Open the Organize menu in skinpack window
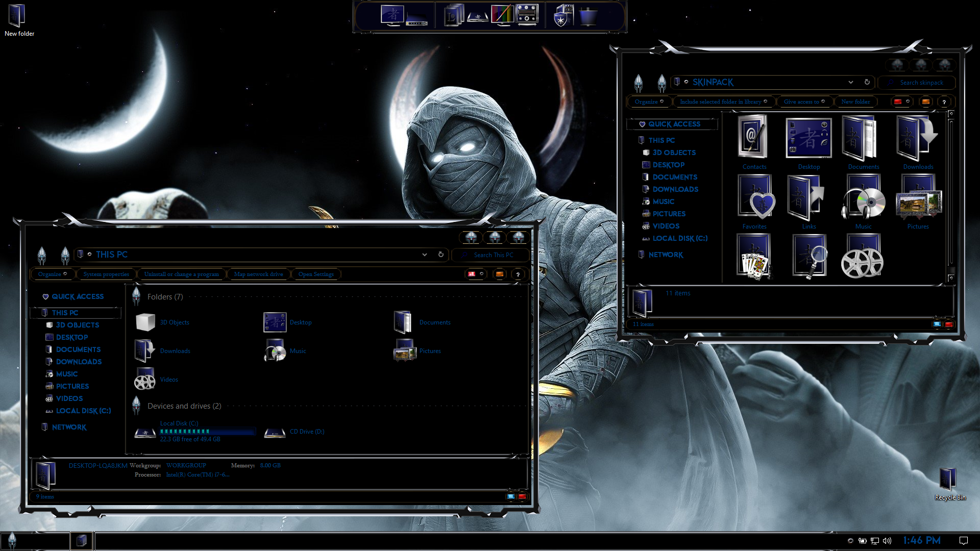The width and height of the screenshot is (980, 551). pos(649,102)
